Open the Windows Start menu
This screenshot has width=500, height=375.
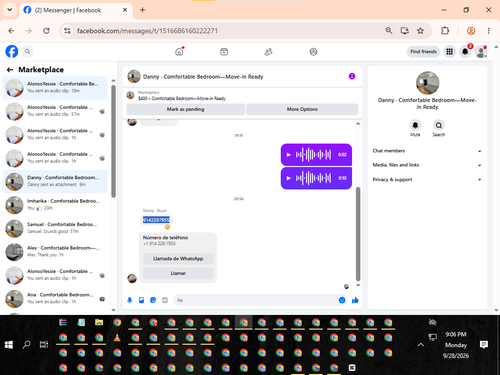coord(9,345)
